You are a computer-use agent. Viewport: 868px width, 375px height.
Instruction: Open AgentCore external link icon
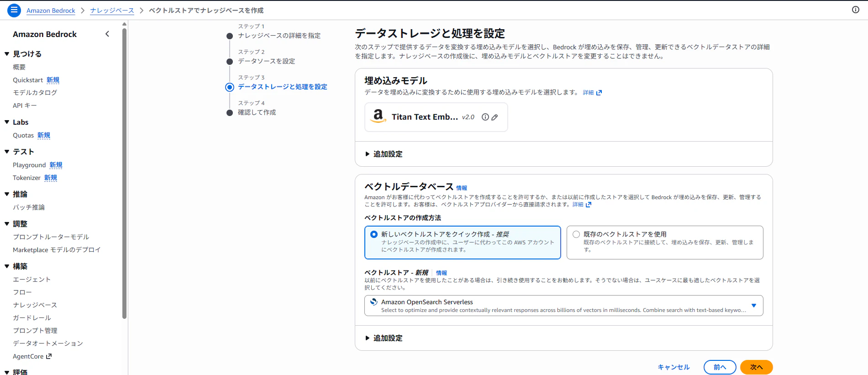(x=49, y=356)
